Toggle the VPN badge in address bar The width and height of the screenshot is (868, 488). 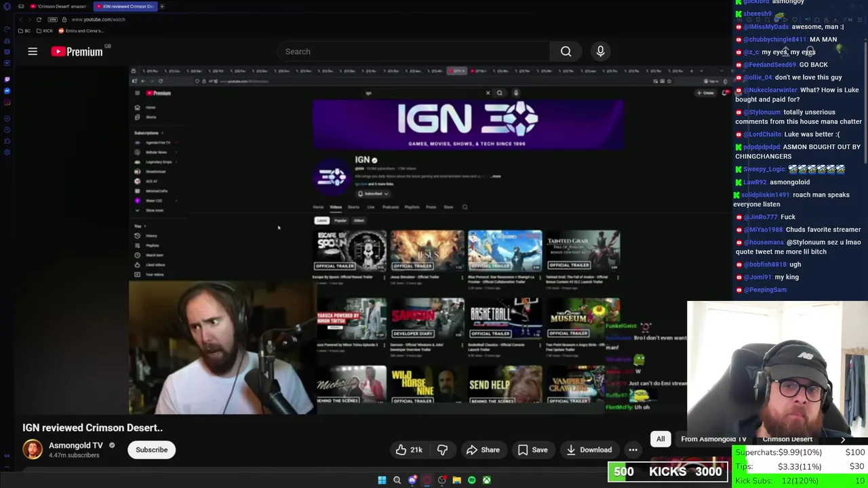click(52, 20)
